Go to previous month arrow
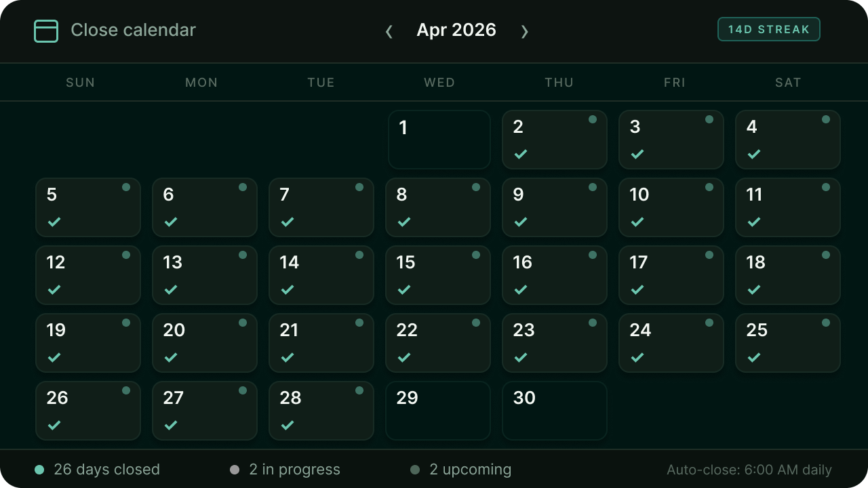This screenshot has height=488, width=868. click(x=389, y=31)
